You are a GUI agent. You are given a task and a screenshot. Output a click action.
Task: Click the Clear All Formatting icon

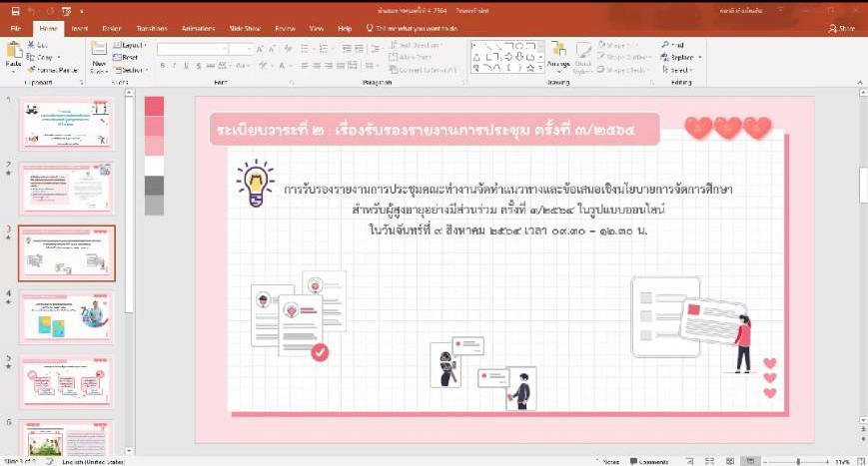pos(288,49)
